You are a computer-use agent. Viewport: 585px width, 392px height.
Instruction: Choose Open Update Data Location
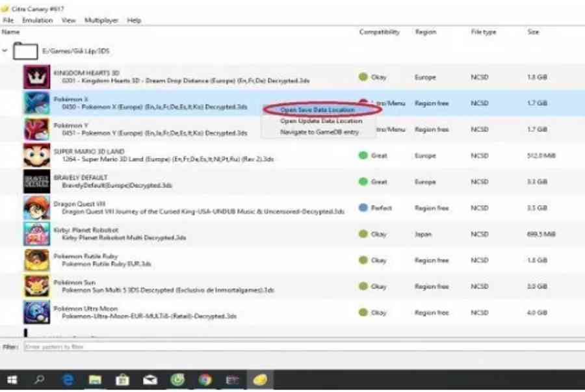321,121
